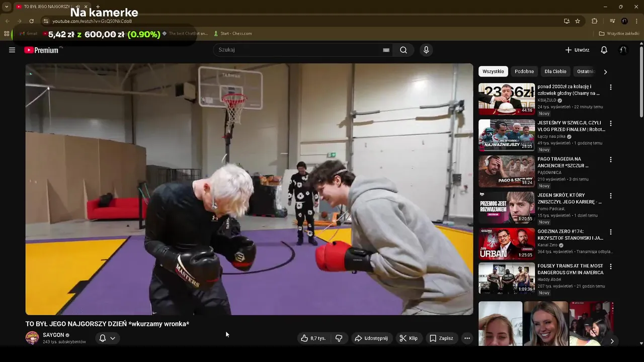This screenshot has width=644, height=362.
Task: Dislike the video
Action: click(x=339, y=338)
